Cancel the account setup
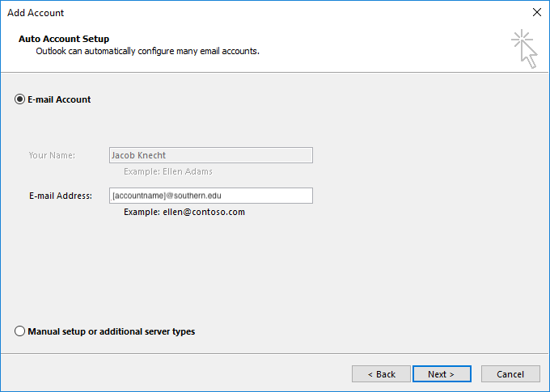Screen dimensions: 550x392 pyautogui.click(x=510, y=374)
